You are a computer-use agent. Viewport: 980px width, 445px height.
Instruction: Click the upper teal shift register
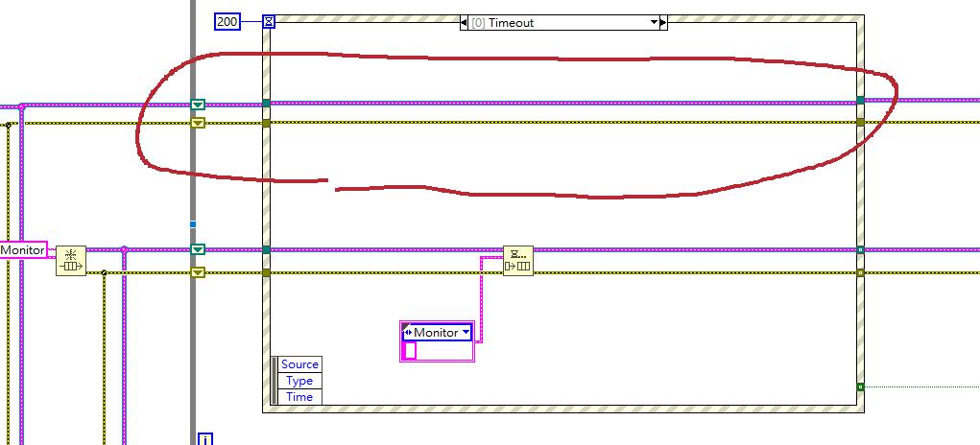click(198, 105)
